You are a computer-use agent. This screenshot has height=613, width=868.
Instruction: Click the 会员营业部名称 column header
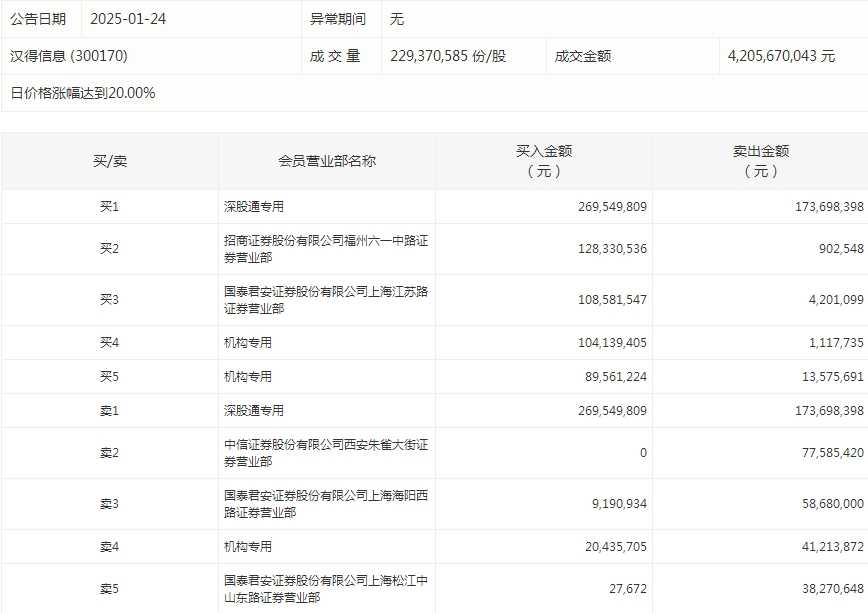[327, 161]
